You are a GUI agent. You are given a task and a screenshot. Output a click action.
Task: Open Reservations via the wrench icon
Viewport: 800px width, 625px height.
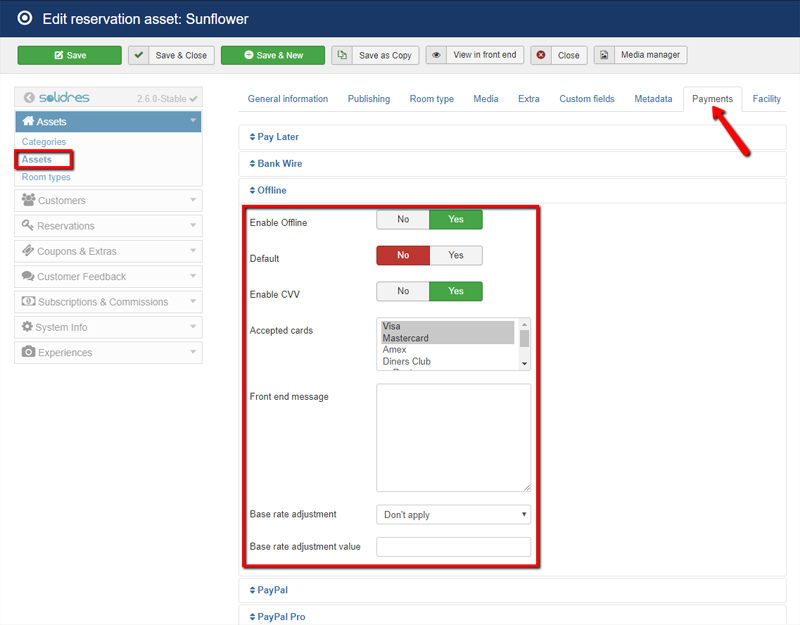(x=29, y=227)
